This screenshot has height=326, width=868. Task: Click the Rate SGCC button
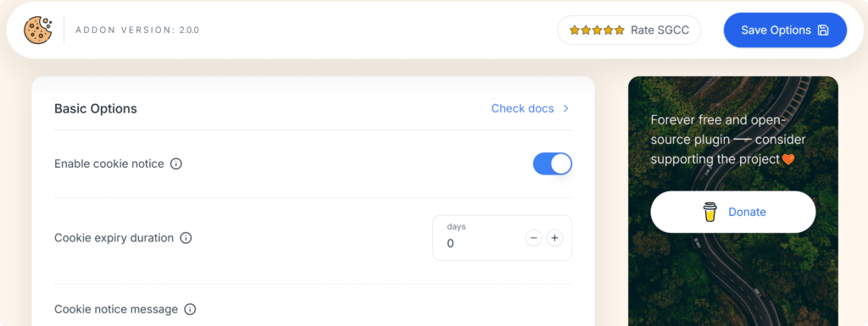tap(629, 30)
